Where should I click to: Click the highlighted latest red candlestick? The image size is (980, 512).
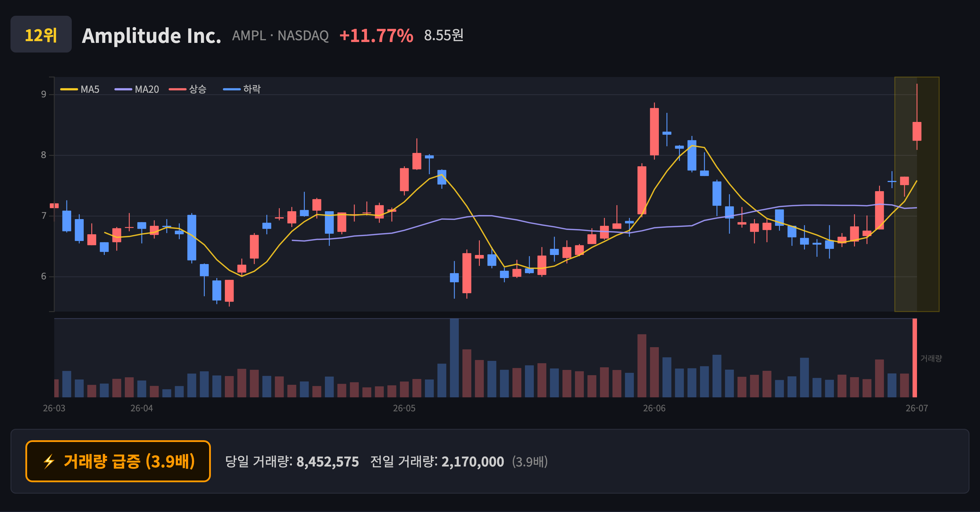(917, 131)
